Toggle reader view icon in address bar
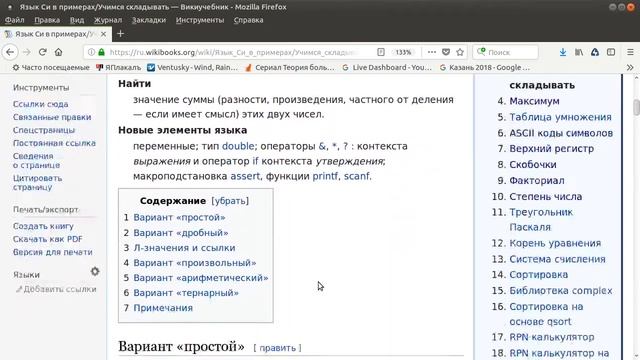The image size is (640, 360). click(x=381, y=52)
